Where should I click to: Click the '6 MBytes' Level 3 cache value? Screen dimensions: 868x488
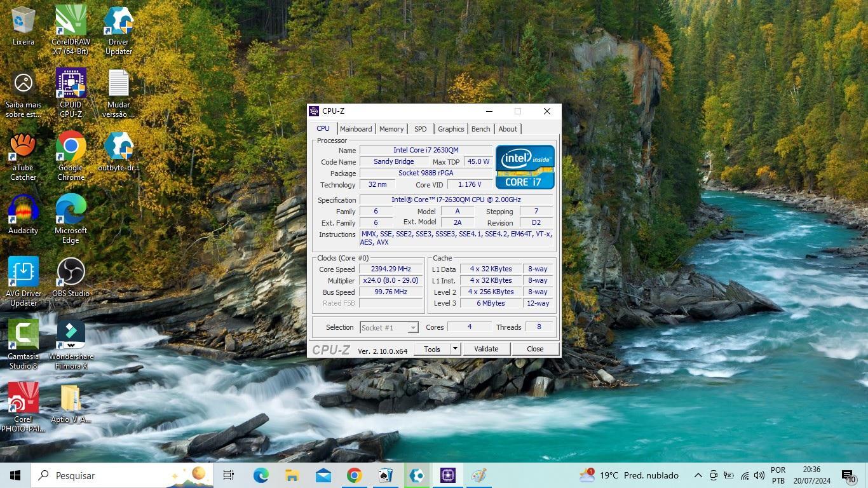click(491, 303)
